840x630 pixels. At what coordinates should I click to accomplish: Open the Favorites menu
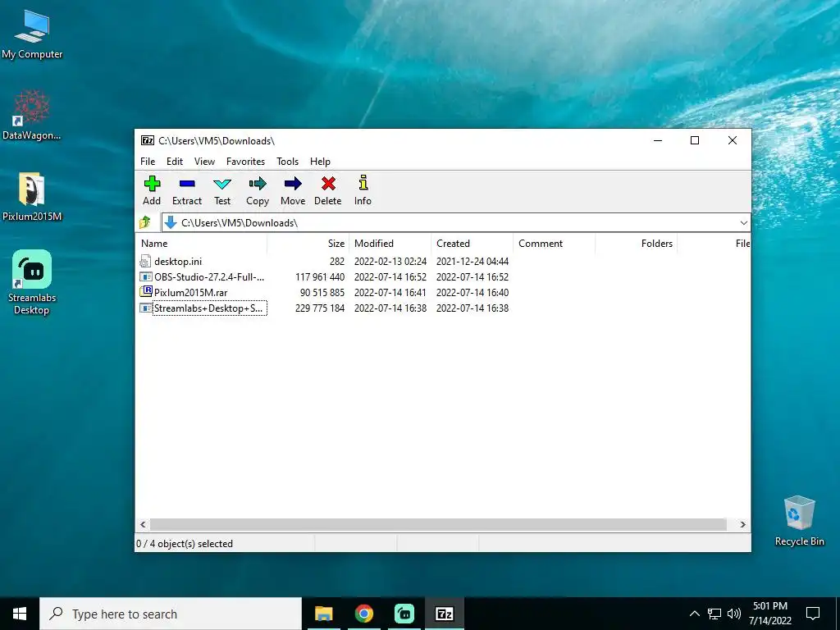tap(245, 162)
